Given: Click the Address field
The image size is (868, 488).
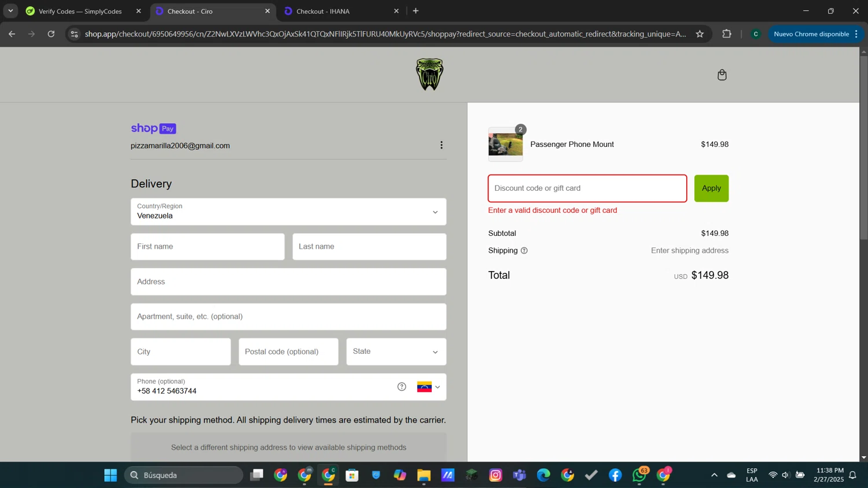Looking at the screenshot, I should tap(288, 282).
